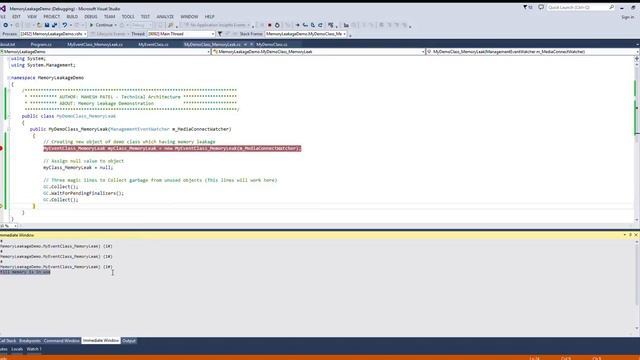Click the Sign in link
Viewport: 640px width, 360px height.
[628, 17]
